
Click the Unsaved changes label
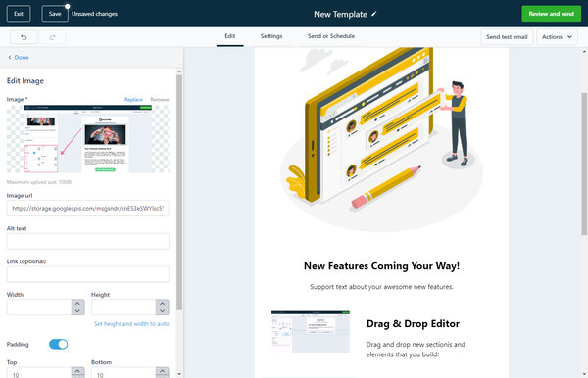point(94,14)
